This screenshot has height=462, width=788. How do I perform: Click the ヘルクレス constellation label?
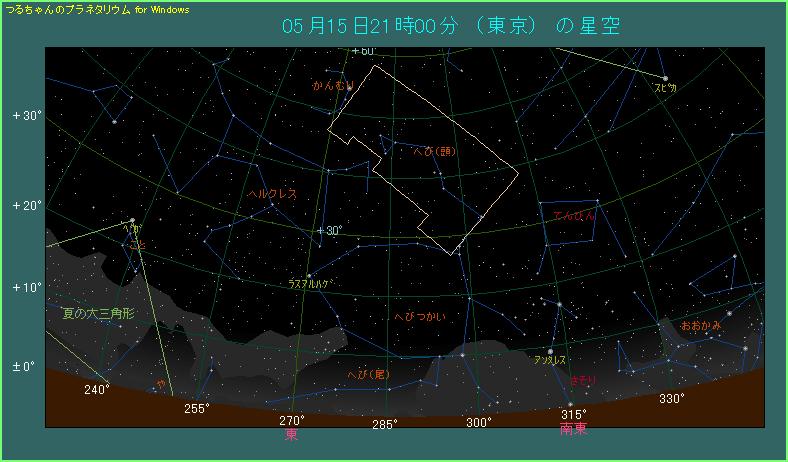coord(272,194)
